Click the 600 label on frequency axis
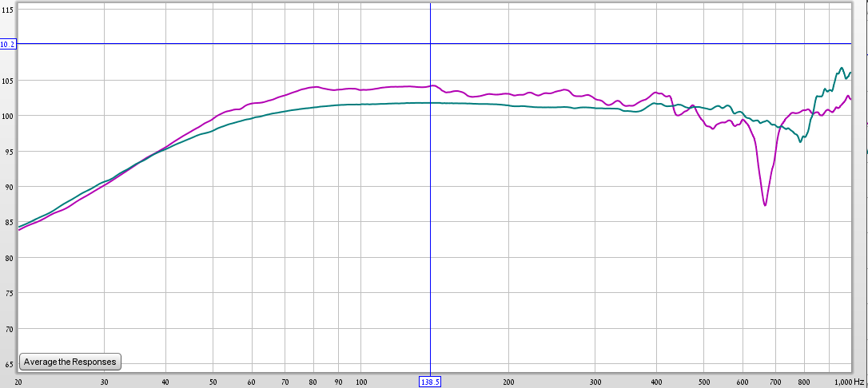The width and height of the screenshot is (868, 388). [743, 382]
